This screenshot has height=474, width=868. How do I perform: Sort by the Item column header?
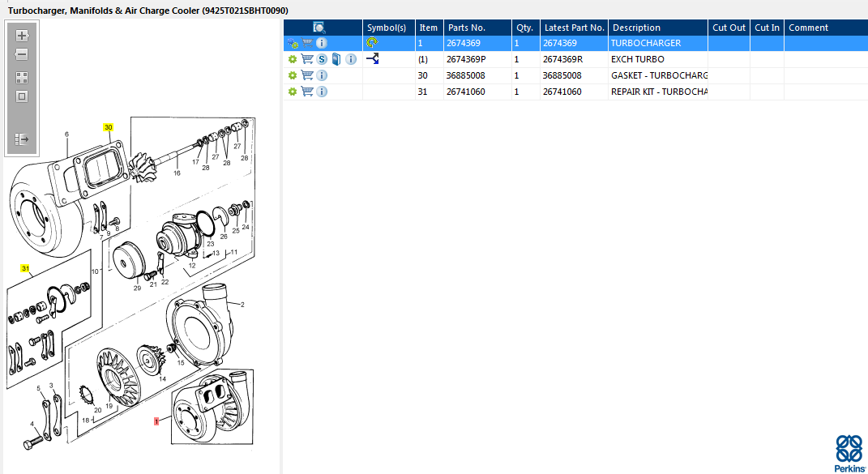428,28
